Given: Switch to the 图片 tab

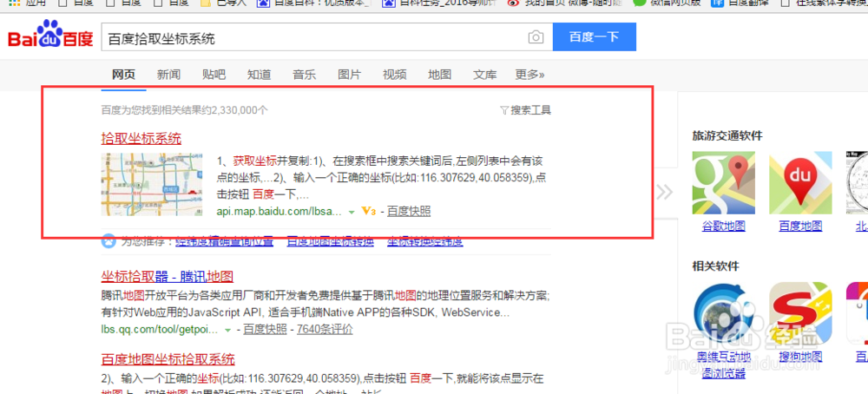Looking at the screenshot, I should pyautogui.click(x=349, y=75).
